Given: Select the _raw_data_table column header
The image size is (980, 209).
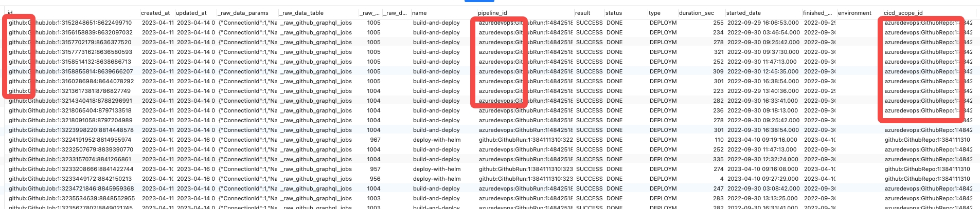Looking at the screenshot, I should tap(301, 13).
